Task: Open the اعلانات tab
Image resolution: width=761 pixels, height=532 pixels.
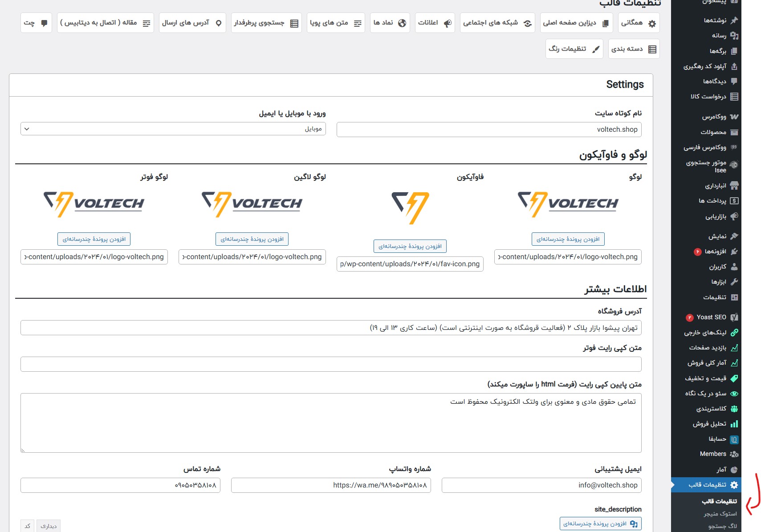Action: tap(435, 23)
